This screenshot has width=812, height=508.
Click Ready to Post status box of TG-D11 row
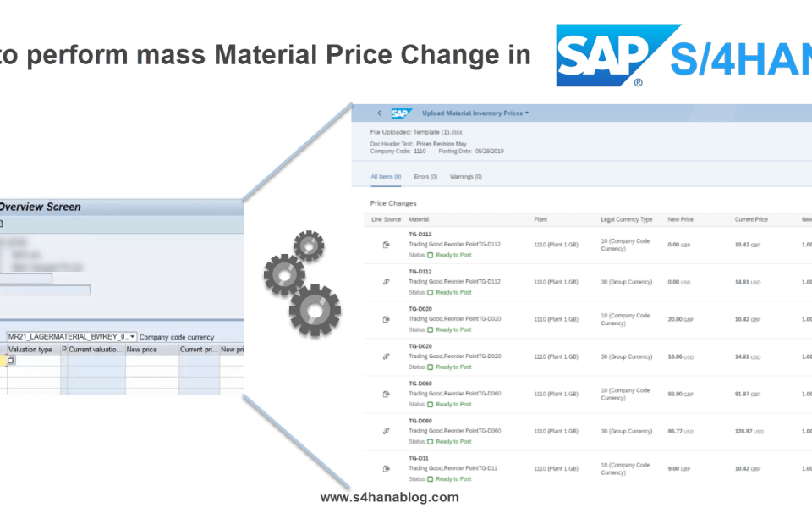click(430, 479)
